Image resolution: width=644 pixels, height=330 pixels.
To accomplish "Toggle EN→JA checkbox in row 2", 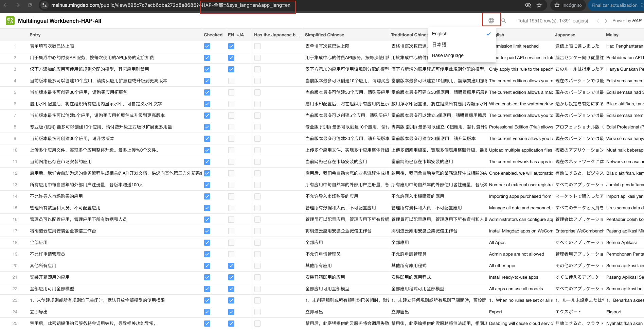I will coord(231,58).
